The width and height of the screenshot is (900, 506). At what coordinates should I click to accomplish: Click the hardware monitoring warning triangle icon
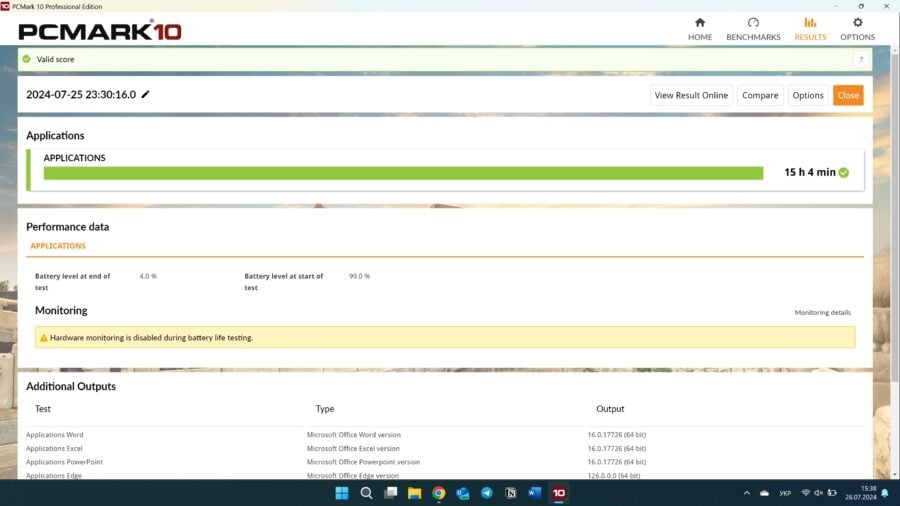coord(44,338)
